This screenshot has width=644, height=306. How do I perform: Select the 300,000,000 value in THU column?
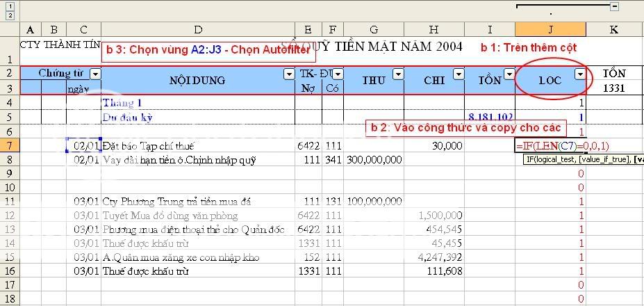coord(374,159)
